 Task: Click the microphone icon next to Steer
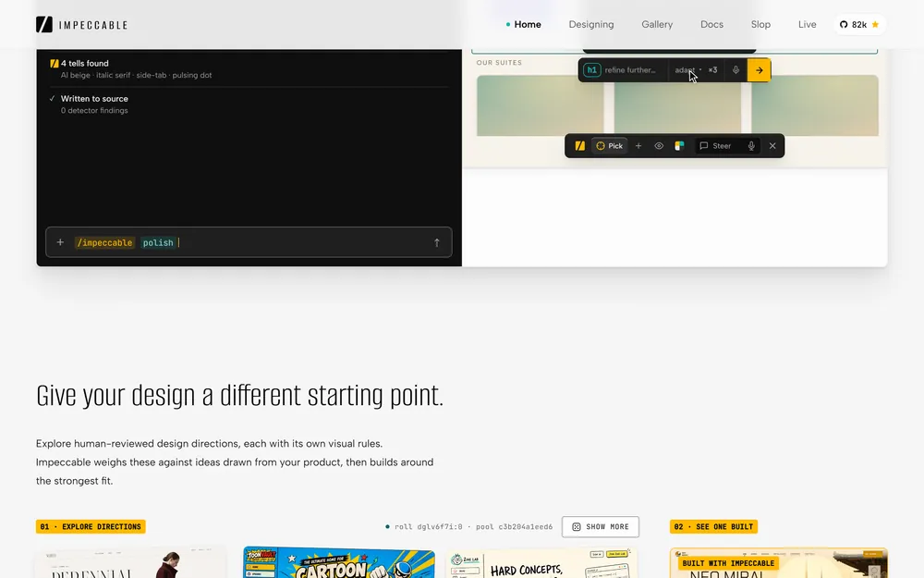751,146
